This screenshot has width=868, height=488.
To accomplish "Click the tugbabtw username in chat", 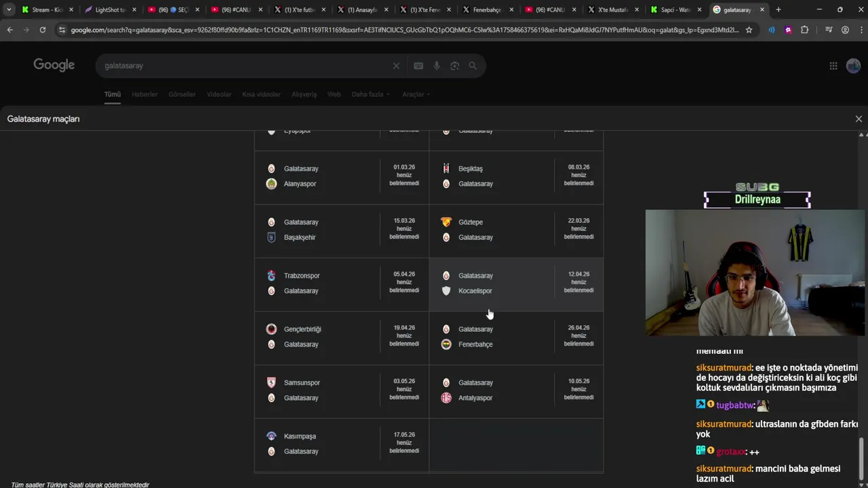I will pos(734,405).
